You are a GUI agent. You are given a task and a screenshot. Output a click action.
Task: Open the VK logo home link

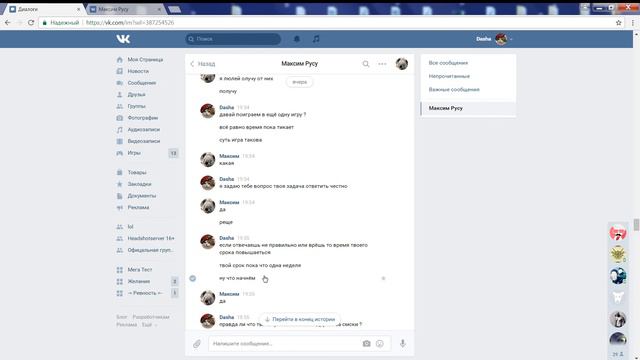pos(123,39)
